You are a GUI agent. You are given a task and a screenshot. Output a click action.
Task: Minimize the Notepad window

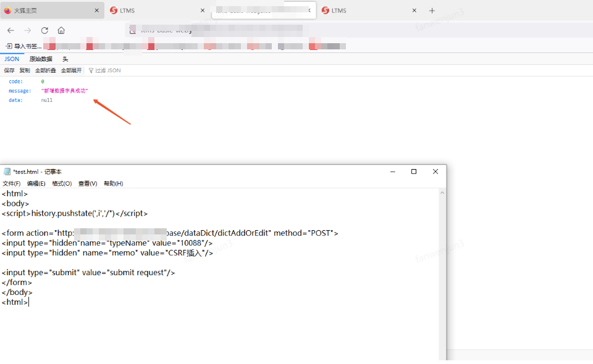point(393,172)
